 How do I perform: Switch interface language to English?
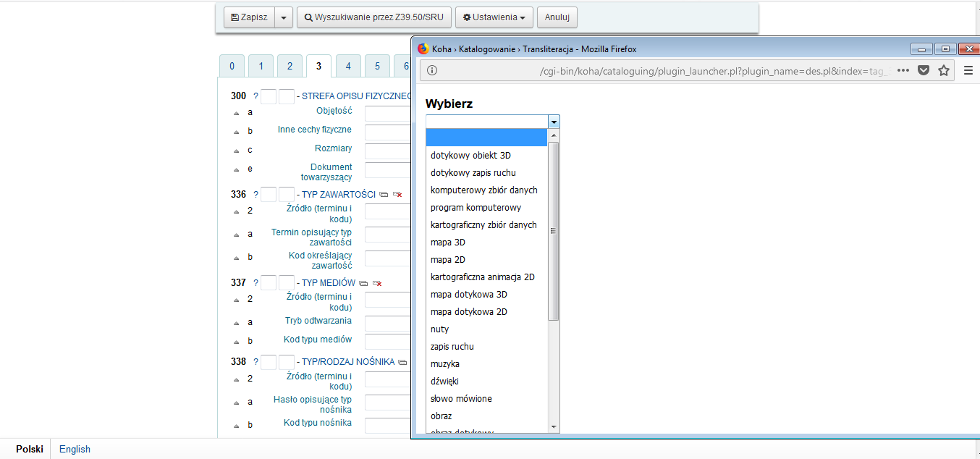tap(75, 449)
